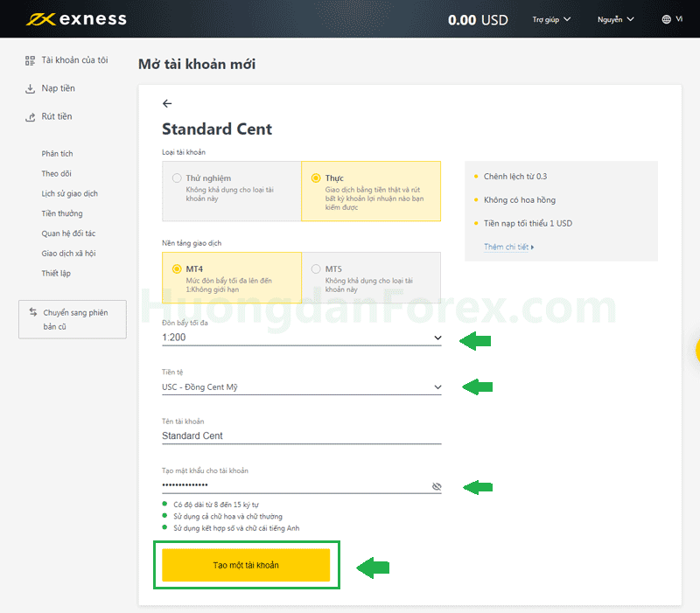Click the 'Chênh lệch từ 0.3' text
Screen dimensions: 700x613
[x=515, y=177]
